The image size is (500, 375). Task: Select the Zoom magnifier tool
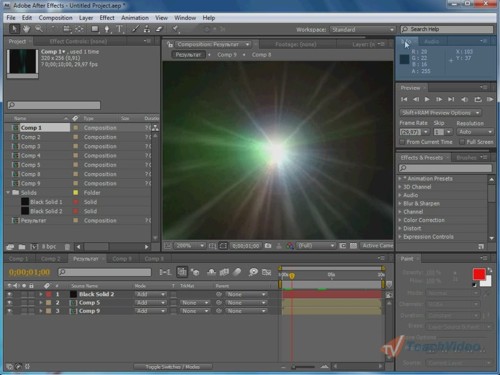39,29
